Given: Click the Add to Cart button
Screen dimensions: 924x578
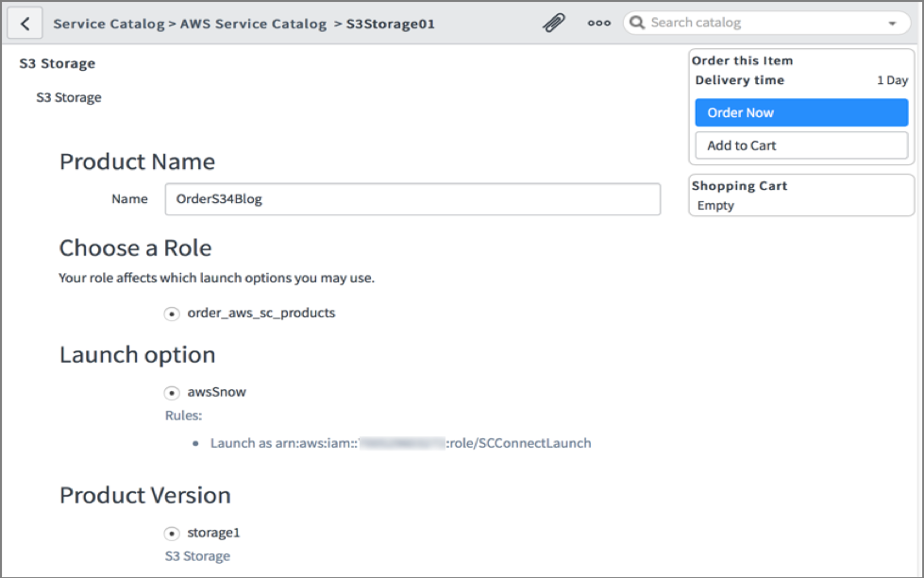Looking at the screenshot, I should point(800,144).
